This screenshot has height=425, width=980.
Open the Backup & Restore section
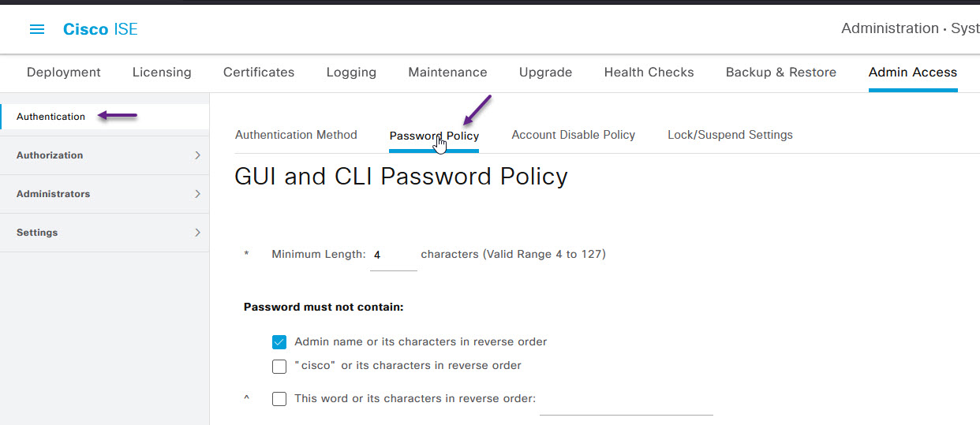[x=781, y=73]
